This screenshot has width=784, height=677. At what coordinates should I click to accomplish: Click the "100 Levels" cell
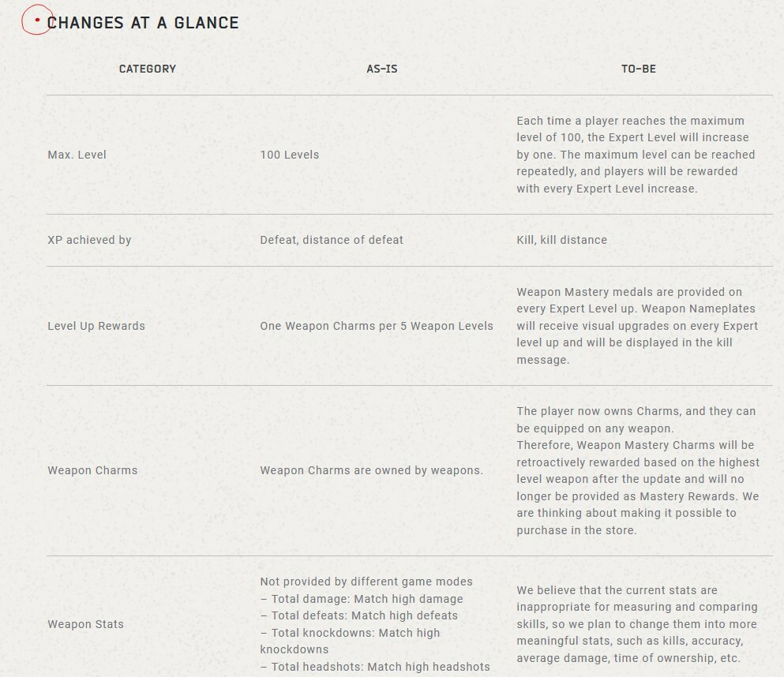click(290, 155)
